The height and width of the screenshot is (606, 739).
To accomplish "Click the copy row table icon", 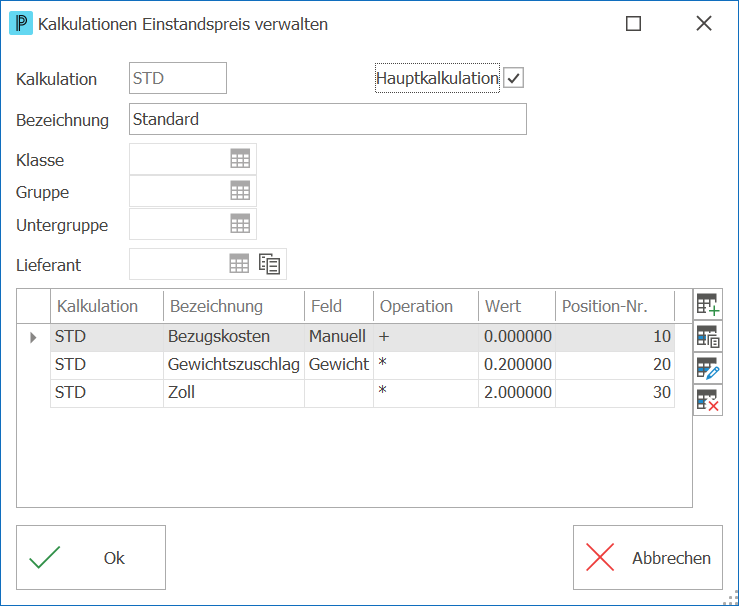I will click(x=708, y=336).
